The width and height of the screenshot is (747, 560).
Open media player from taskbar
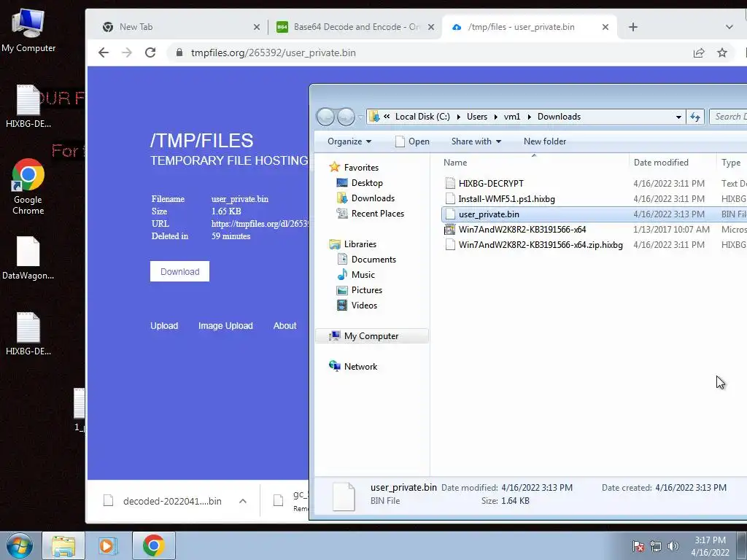(107, 545)
